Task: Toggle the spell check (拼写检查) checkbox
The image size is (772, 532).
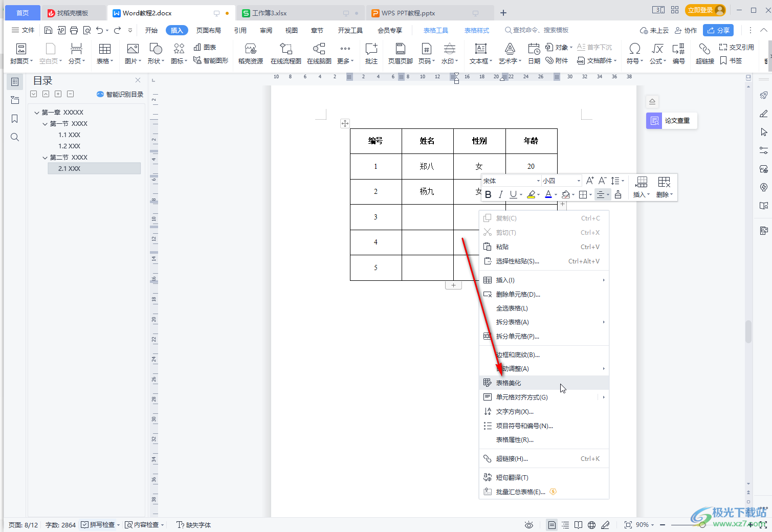Action: tap(85, 525)
